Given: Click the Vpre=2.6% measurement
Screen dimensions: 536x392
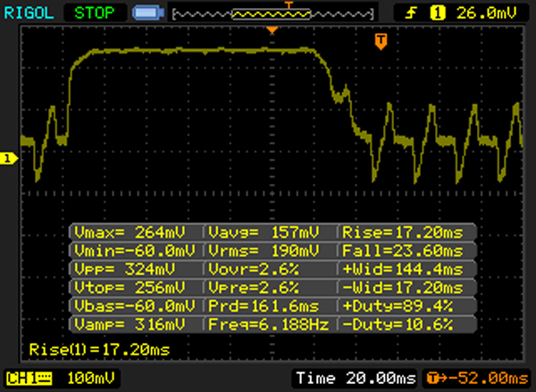Looking at the screenshot, I should pos(254,288).
